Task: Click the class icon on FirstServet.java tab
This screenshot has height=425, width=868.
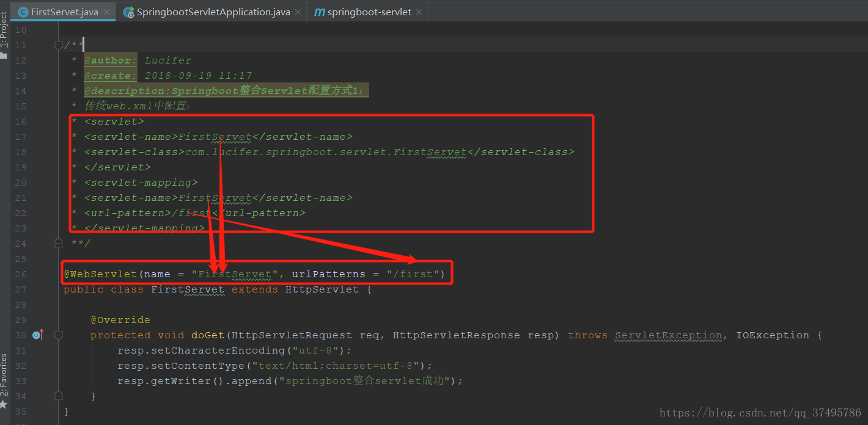Action: 23,11
